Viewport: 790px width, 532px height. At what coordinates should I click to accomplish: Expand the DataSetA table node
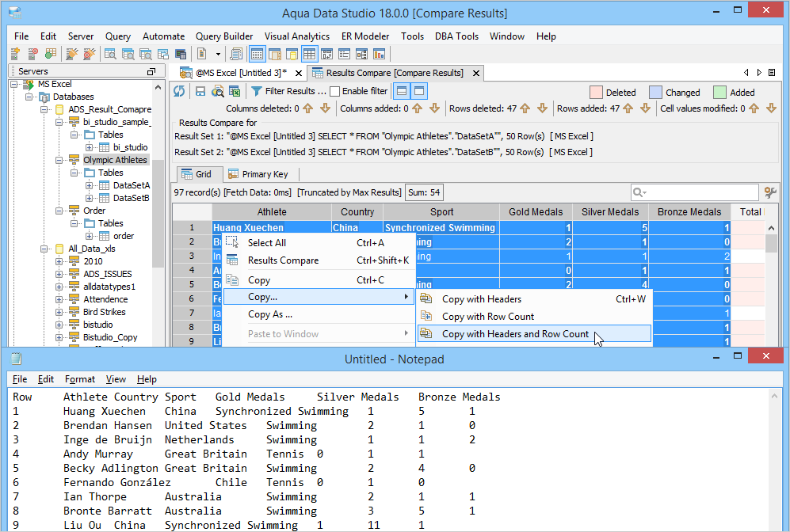(x=90, y=185)
